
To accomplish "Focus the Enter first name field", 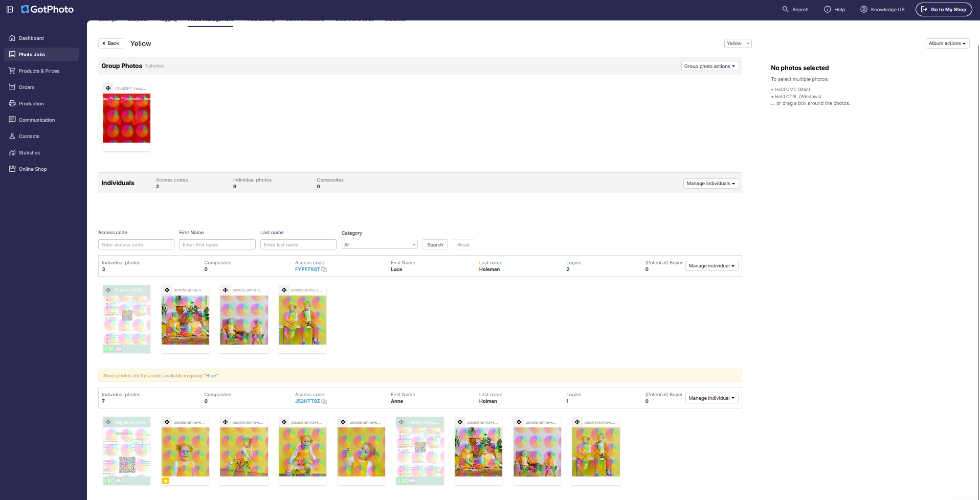I will (x=217, y=245).
